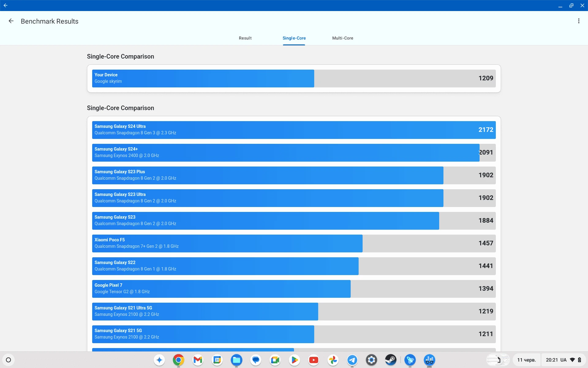The height and width of the screenshot is (368, 588).
Task: Click the 1884 score value
Action: tap(486, 220)
